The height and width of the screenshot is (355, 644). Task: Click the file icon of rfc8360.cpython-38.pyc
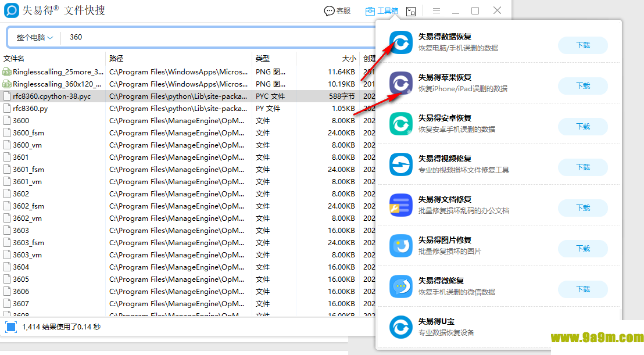(x=6, y=96)
